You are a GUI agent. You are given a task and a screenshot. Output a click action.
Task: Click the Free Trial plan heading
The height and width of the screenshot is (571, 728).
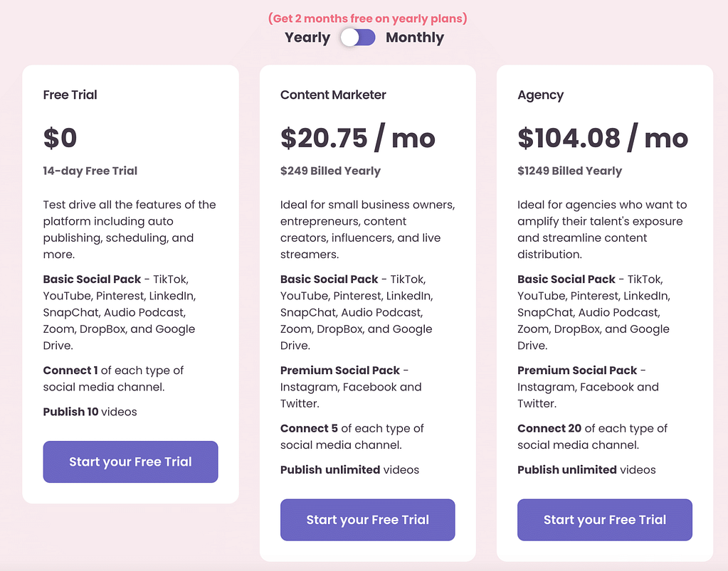click(70, 95)
